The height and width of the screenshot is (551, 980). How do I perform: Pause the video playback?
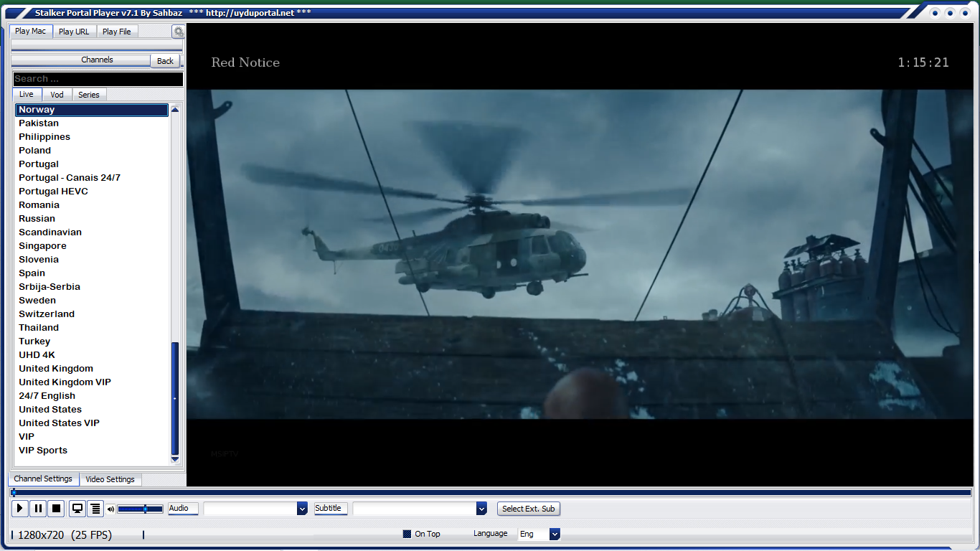tap(38, 509)
